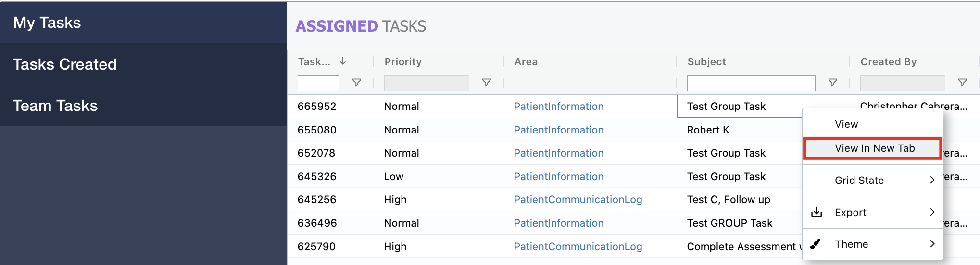
Task: Expand the Grid State submenu arrow
Action: pyautogui.click(x=932, y=180)
